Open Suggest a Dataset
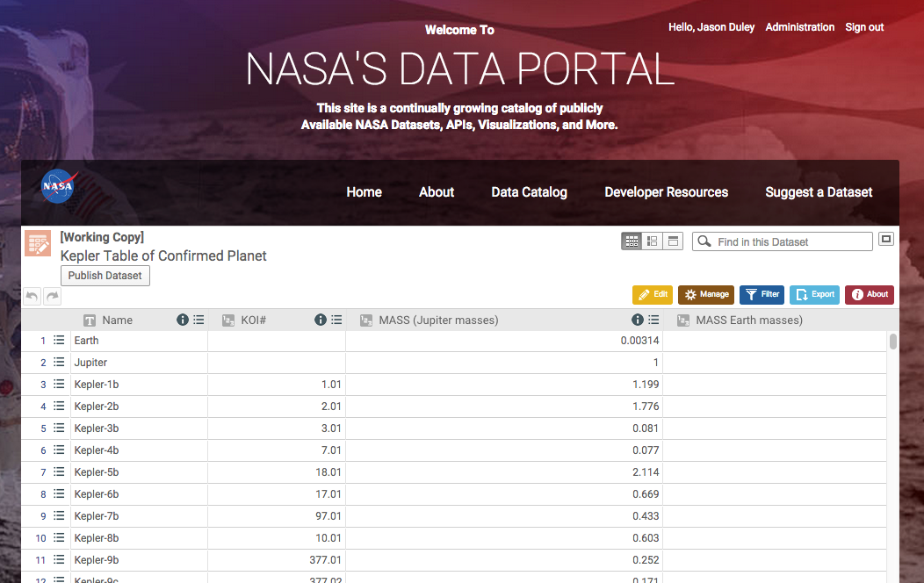Image resolution: width=924 pixels, height=583 pixels. [819, 192]
